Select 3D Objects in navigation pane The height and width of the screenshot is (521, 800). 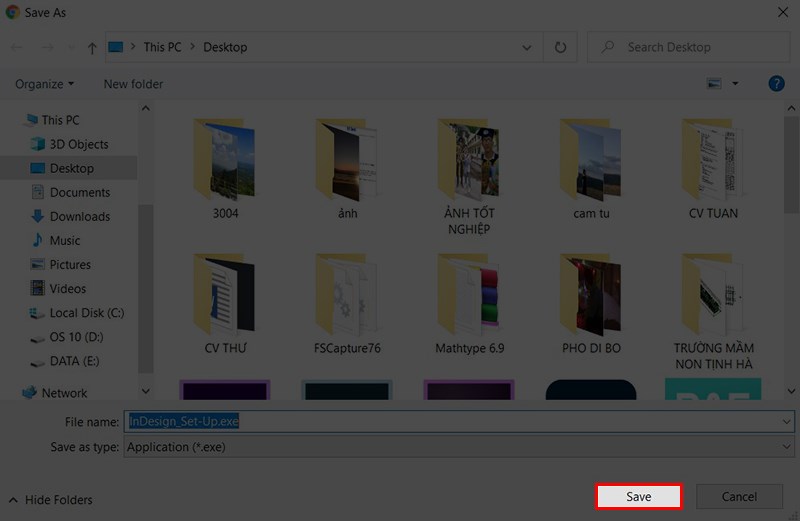pyautogui.click(x=79, y=144)
